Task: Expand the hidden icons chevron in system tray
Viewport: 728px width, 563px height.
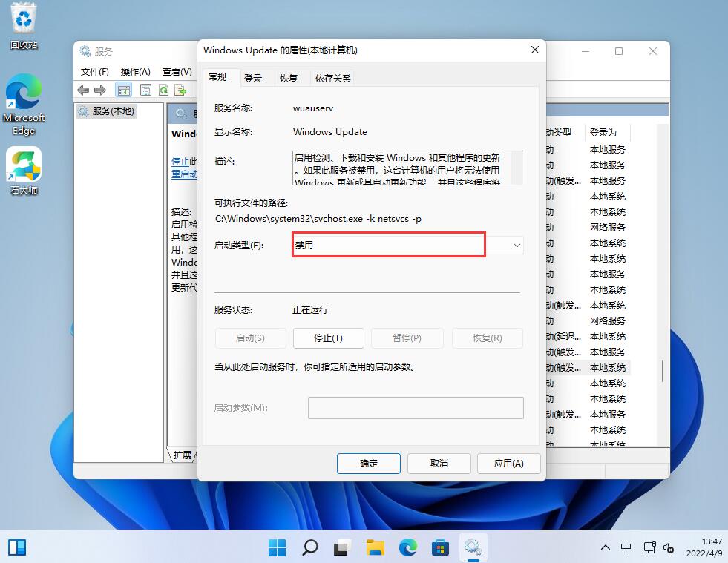Action: click(606, 547)
